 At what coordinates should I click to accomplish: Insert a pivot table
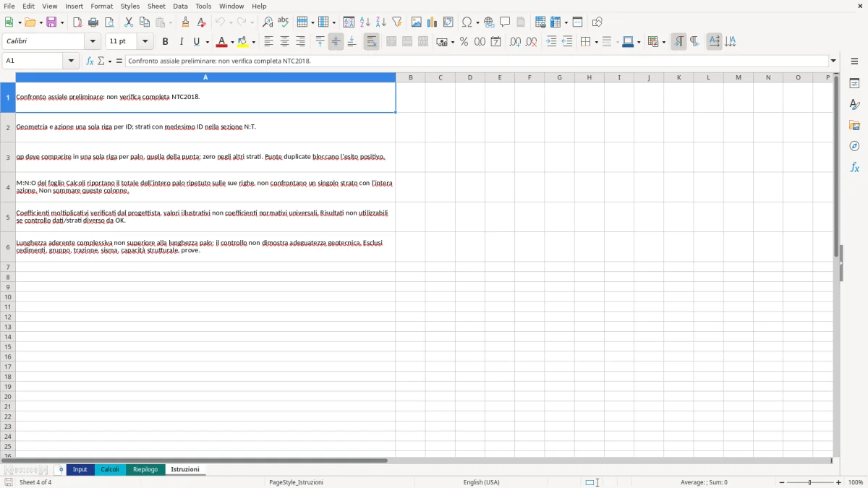pos(448,22)
